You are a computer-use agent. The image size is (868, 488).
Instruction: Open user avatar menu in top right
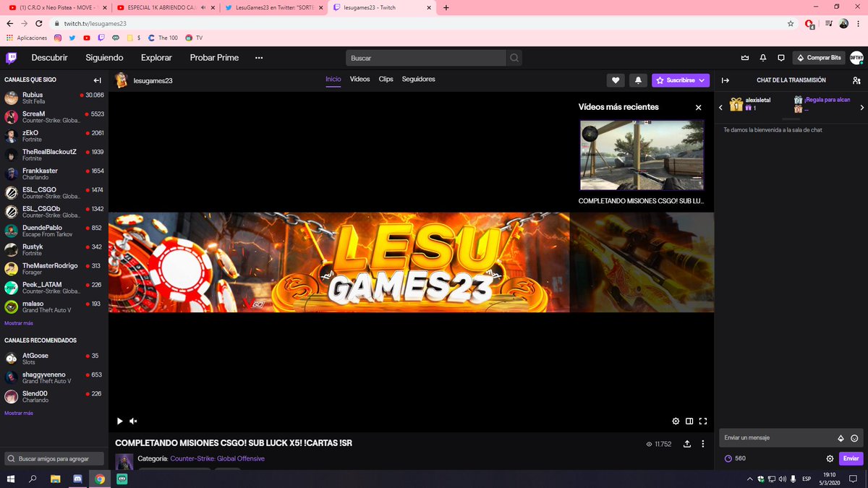point(856,58)
